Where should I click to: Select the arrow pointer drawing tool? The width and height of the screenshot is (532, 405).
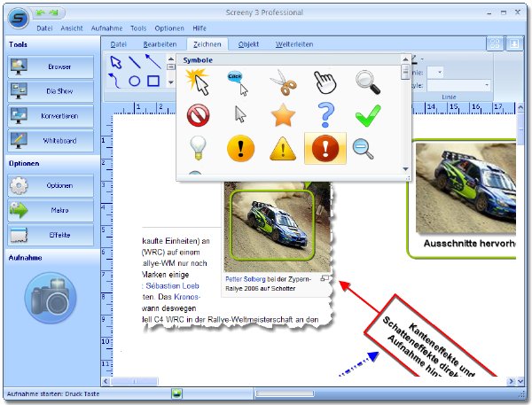[x=115, y=63]
